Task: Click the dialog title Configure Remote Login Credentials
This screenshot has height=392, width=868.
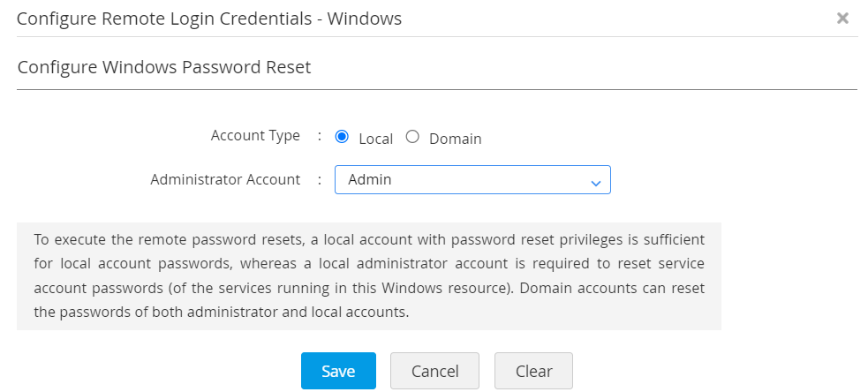Action: [x=209, y=19]
